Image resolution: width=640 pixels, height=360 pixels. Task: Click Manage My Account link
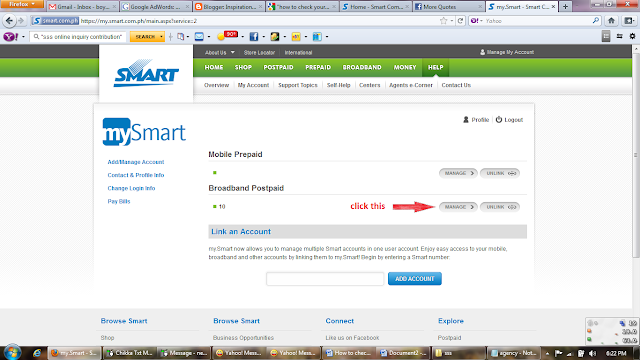click(x=507, y=52)
